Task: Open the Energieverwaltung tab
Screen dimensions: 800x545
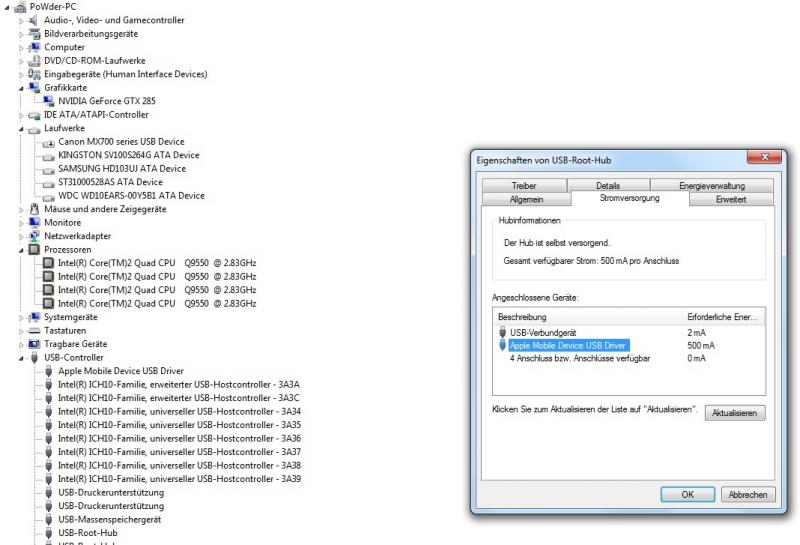Action: point(711,185)
